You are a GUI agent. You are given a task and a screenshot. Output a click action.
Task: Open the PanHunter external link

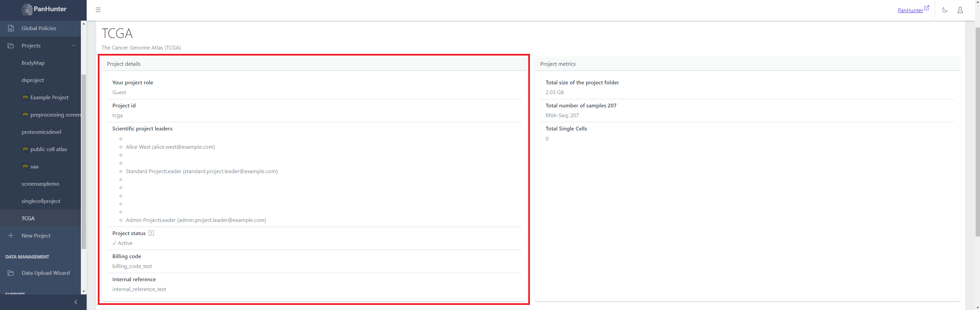click(913, 10)
